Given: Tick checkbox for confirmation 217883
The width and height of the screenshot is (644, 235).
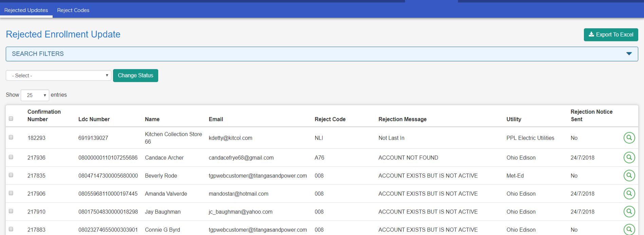Looking at the screenshot, I should coord(11,229).
